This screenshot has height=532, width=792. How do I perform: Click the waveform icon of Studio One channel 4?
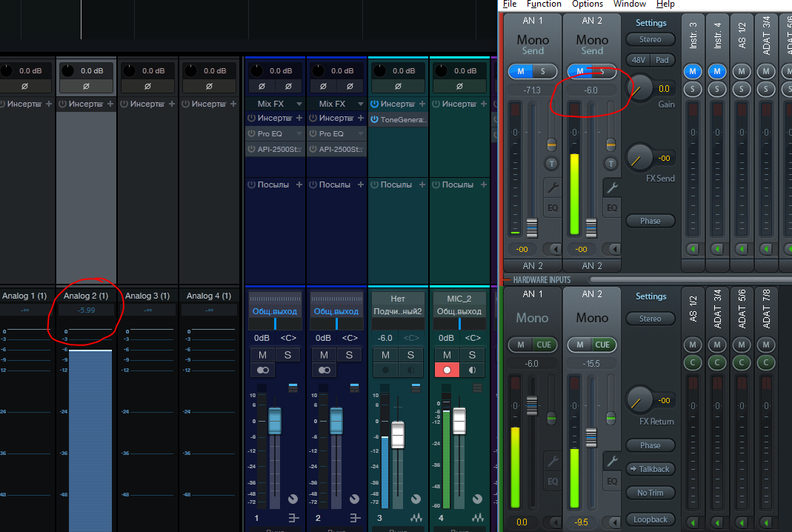point(478,518)
